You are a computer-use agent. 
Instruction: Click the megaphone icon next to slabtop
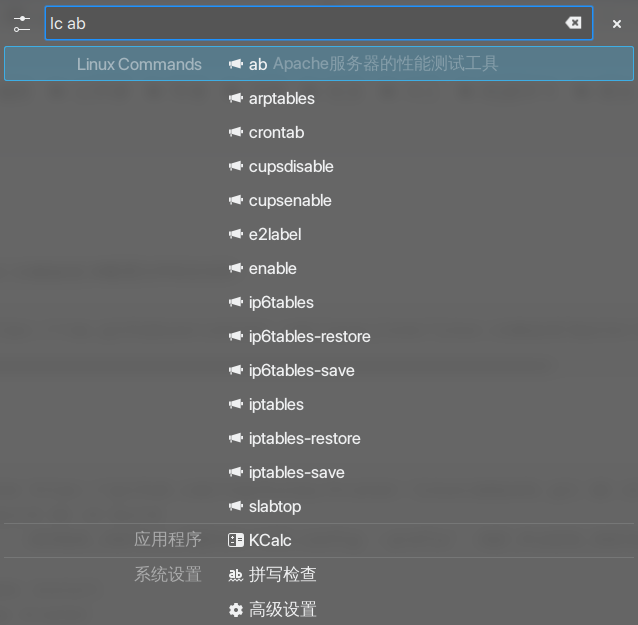click(x=236, y=507)
